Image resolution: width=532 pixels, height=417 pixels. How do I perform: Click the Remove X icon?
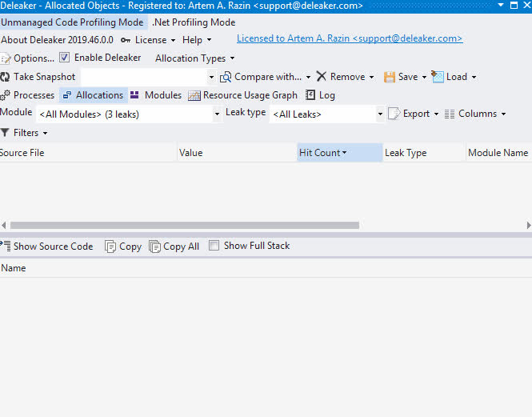click(322, 76)
